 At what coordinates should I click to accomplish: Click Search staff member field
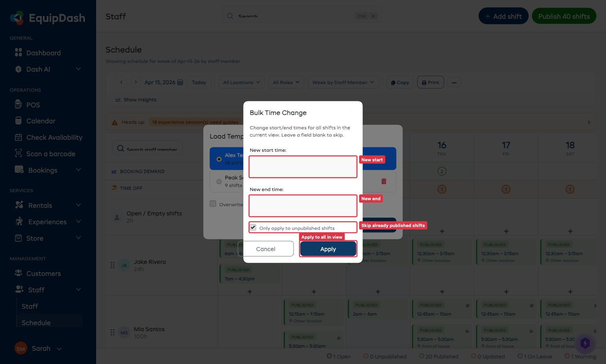point(147,149)
